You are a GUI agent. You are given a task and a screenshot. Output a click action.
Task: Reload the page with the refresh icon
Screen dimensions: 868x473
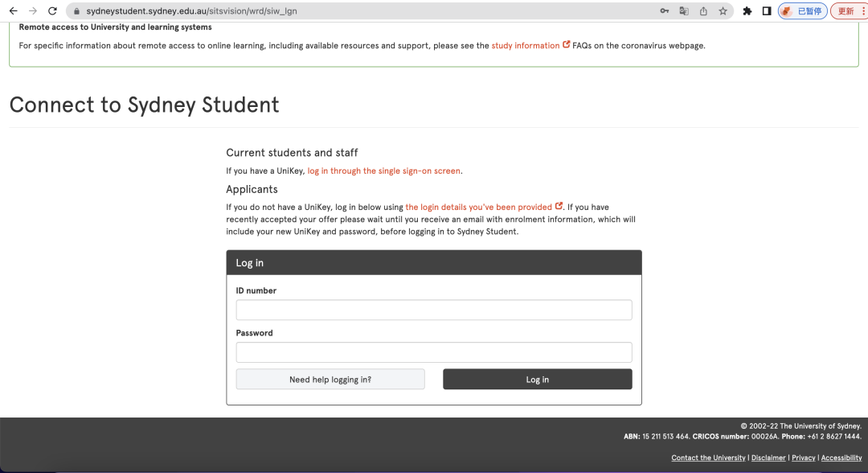pyautogui.click(x=53, y=11)
